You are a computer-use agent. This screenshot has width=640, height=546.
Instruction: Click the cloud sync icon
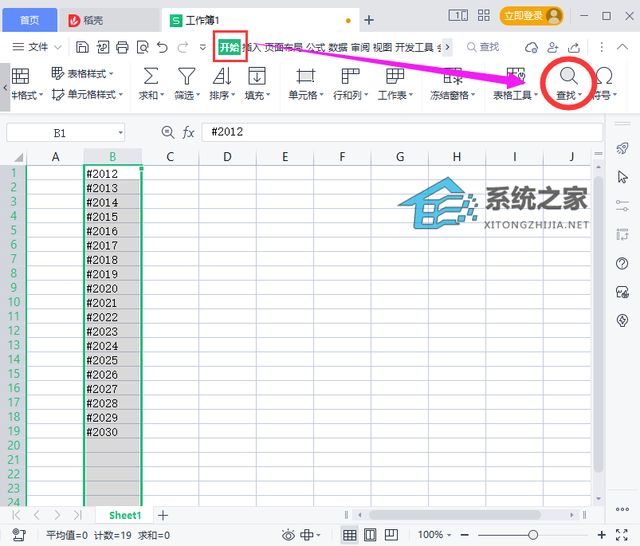[531, 47]
